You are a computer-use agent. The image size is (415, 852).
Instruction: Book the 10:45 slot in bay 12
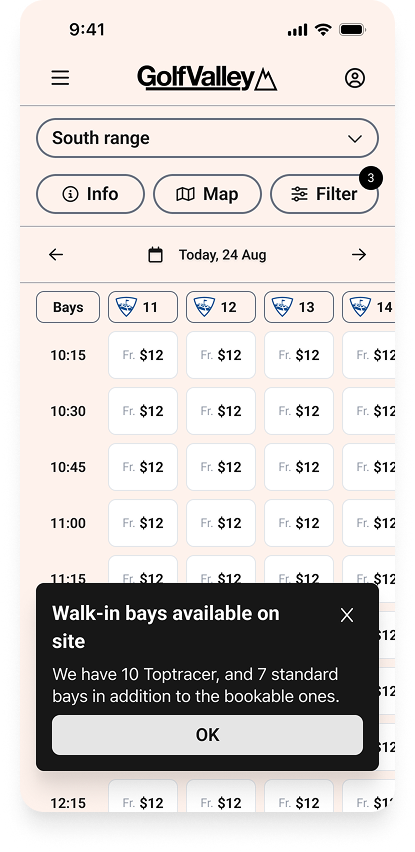tap(221, 467)
